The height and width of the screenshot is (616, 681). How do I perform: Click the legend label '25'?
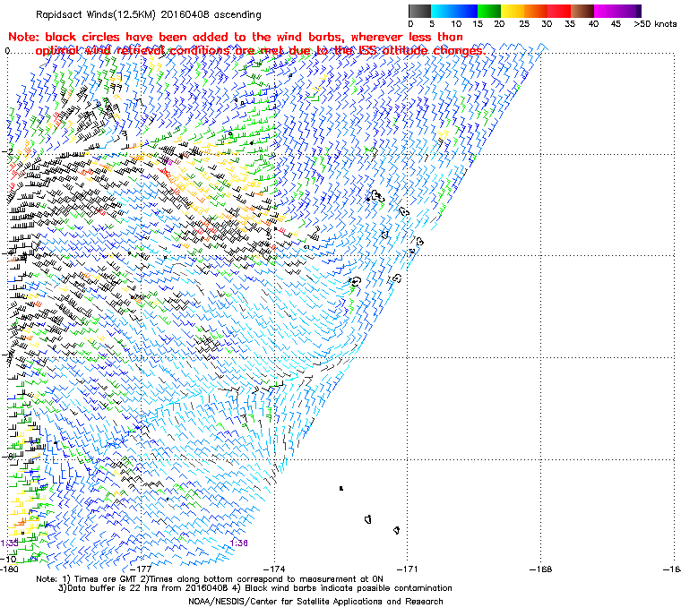(524, 24)
